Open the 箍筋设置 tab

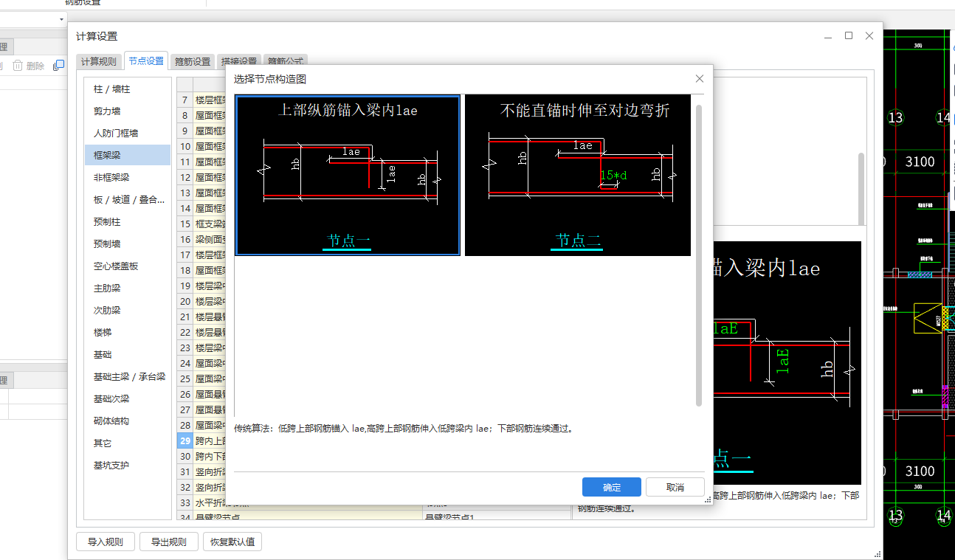pyautogui.click(x=193, y=62)
